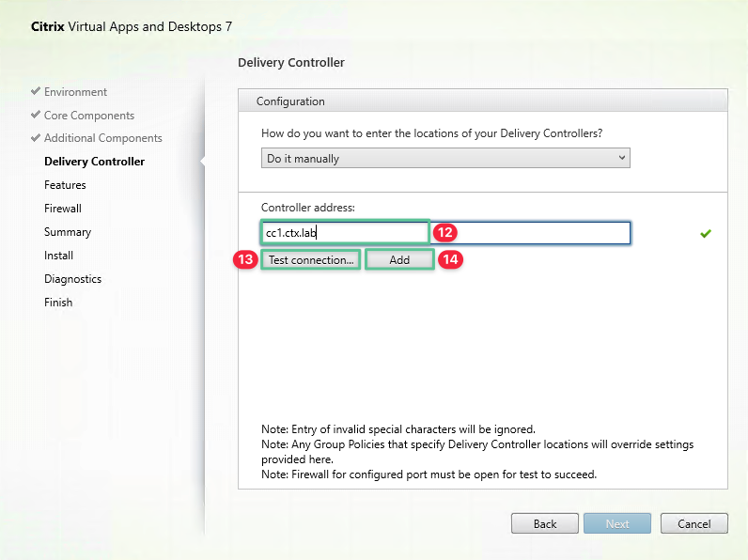Select the Additional Components step
Screen dimensions: 748x560
pos(103,138)
